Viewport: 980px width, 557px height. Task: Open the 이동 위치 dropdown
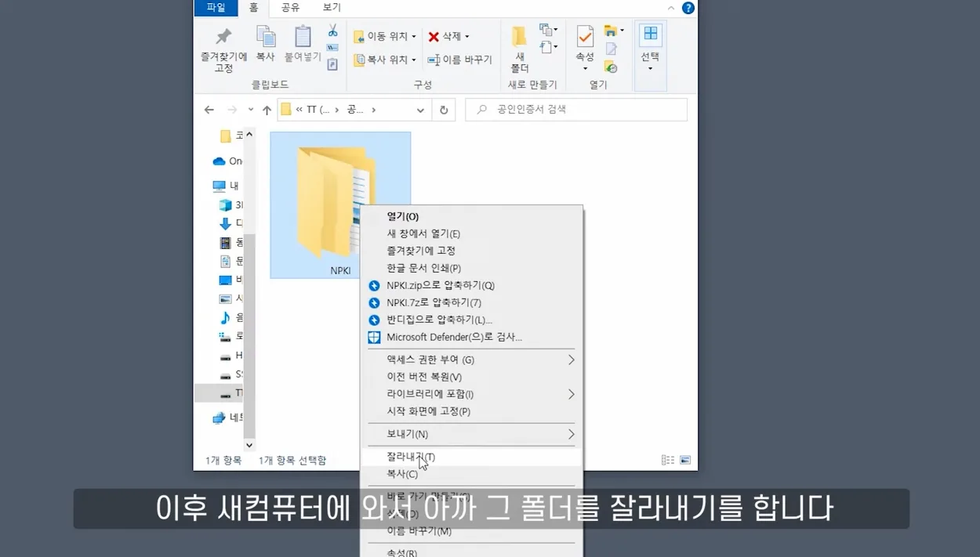pos(385,36)
